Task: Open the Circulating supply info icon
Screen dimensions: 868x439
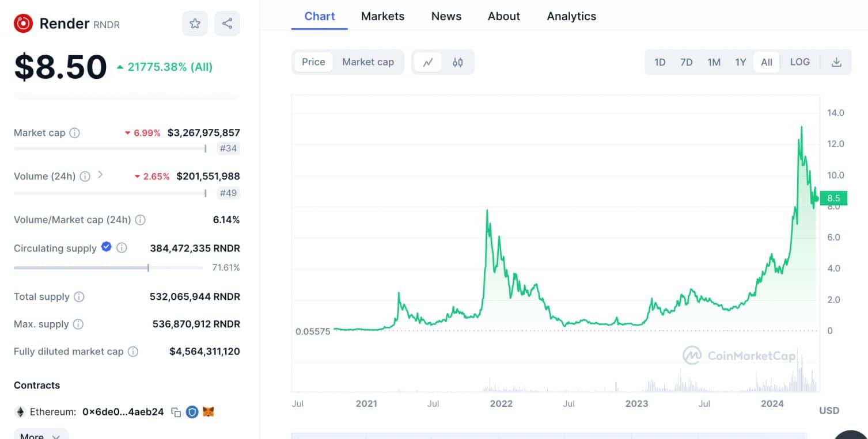Action: coord(122,248)
